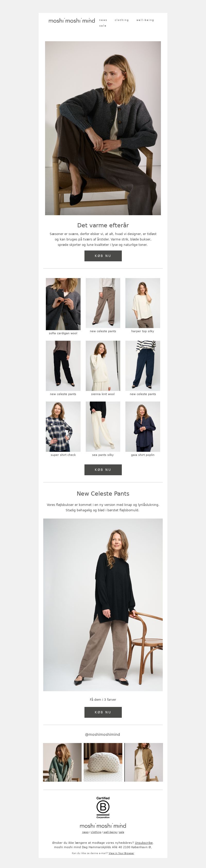The image size is (206, 868).
Task: Click the KØB NU button below product grid
Action: pyautogui.click(x=103, y=470)
